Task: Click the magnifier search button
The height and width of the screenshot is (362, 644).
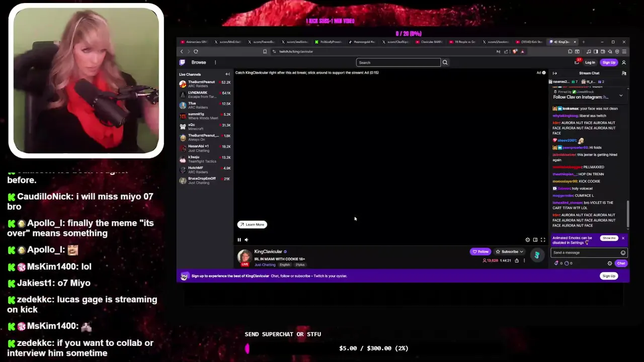Action: 445,62
